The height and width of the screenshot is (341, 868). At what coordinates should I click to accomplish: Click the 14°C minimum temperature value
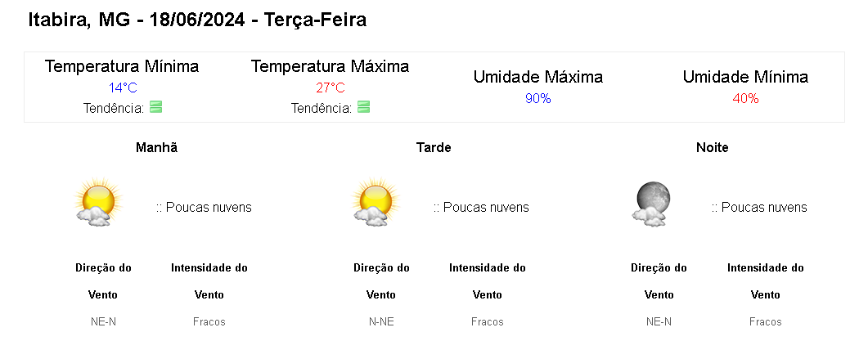point(122,88)
